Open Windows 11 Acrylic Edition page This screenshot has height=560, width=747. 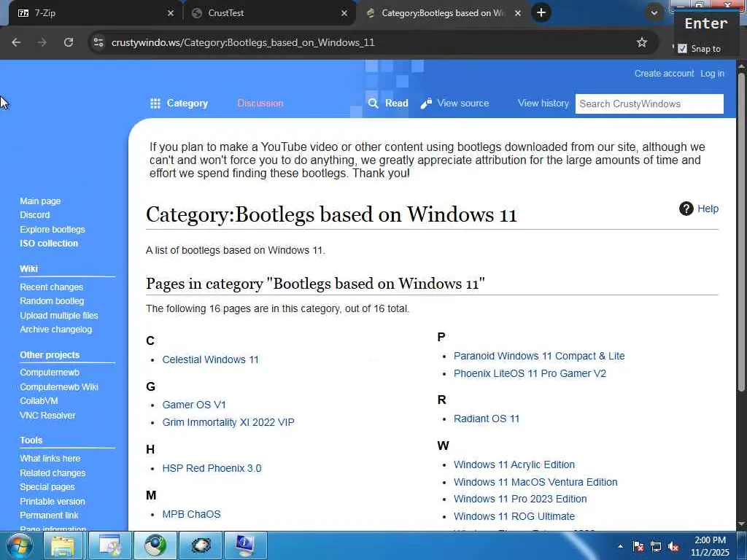(514, 464)
